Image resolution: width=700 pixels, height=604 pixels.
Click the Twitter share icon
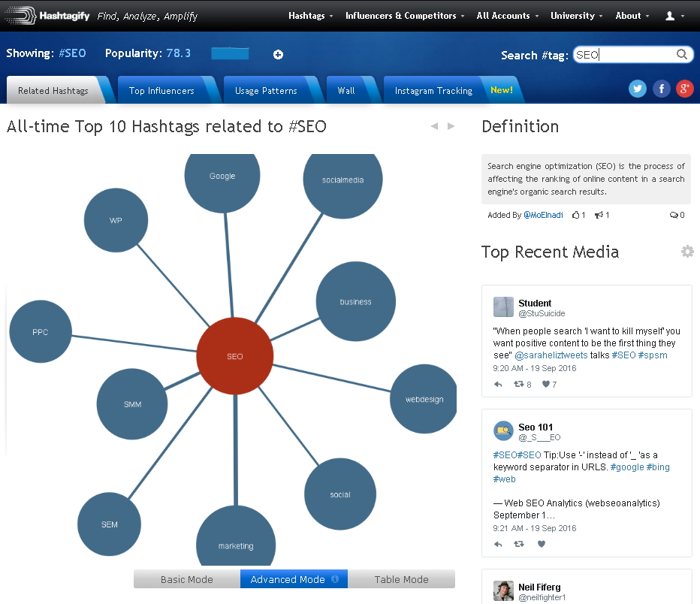pyautogui.click(x=638, y=89)
